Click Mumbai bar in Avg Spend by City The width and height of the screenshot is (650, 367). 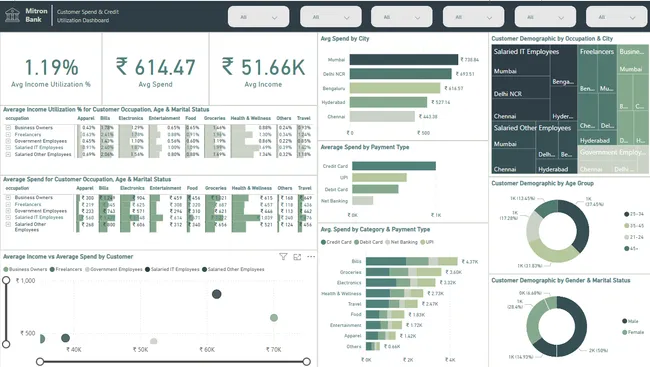(404, 60)
